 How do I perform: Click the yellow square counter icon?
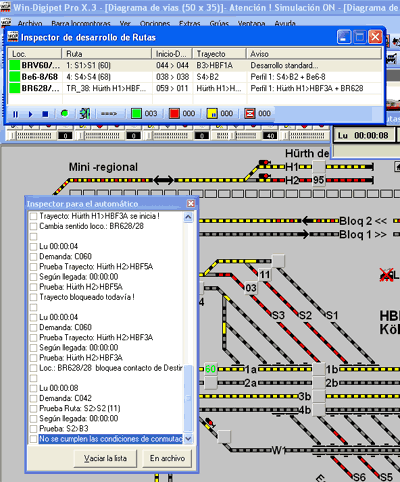(x=212, y=114)
